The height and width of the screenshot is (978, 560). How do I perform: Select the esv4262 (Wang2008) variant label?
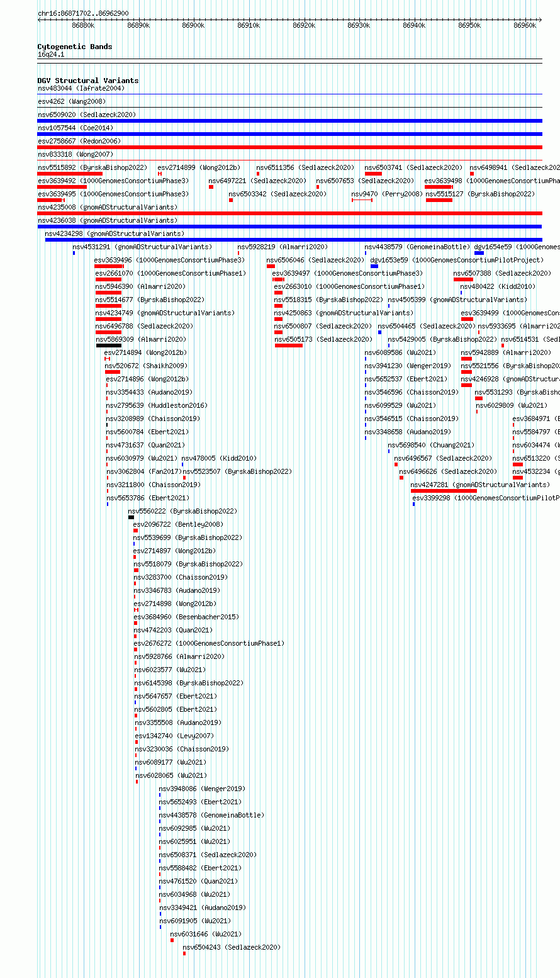click(72, 101)
